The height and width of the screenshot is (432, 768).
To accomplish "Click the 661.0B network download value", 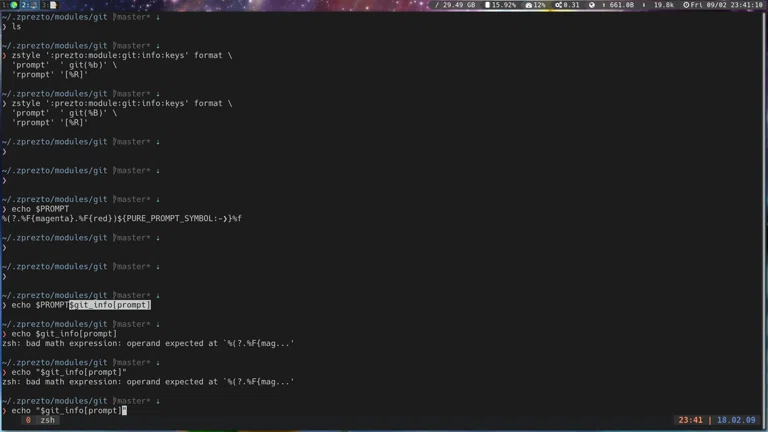I will (x=622, y=5).
